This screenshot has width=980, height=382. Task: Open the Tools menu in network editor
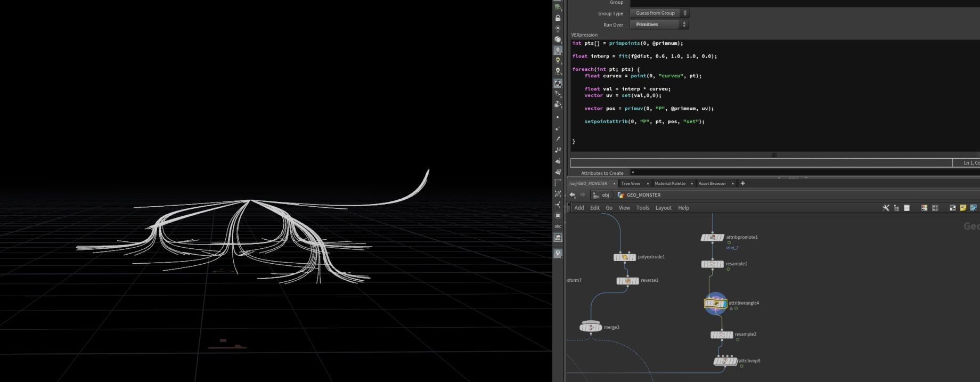coord(643,208)
